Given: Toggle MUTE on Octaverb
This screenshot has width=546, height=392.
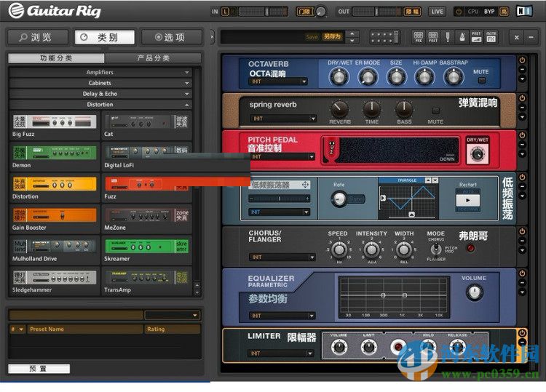Looking at the screenshot, I should tap(482, 80).
